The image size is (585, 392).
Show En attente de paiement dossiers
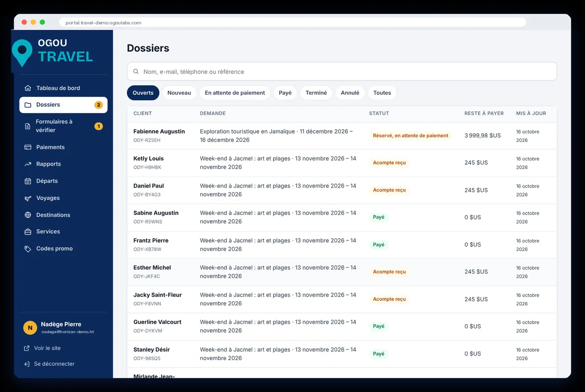(235, 93)
